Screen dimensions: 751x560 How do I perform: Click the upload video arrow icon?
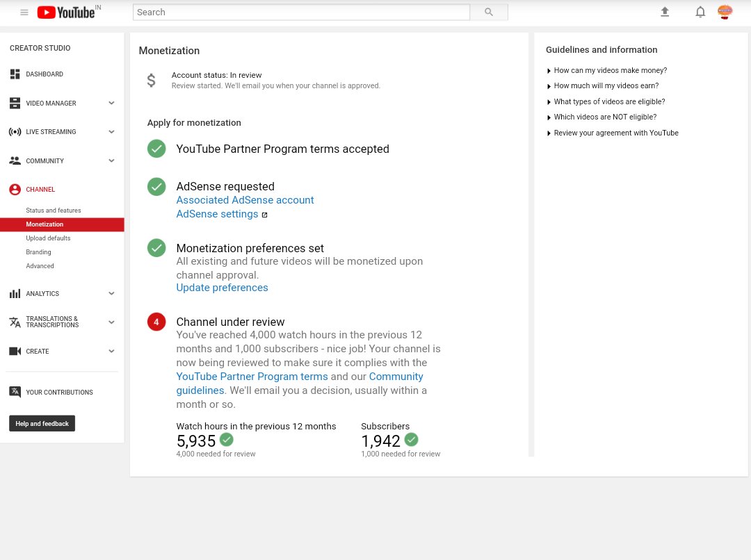pos(665,12)
